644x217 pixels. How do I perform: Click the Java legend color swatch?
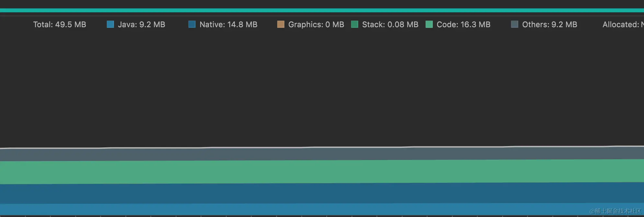click(x=110, y=25)
